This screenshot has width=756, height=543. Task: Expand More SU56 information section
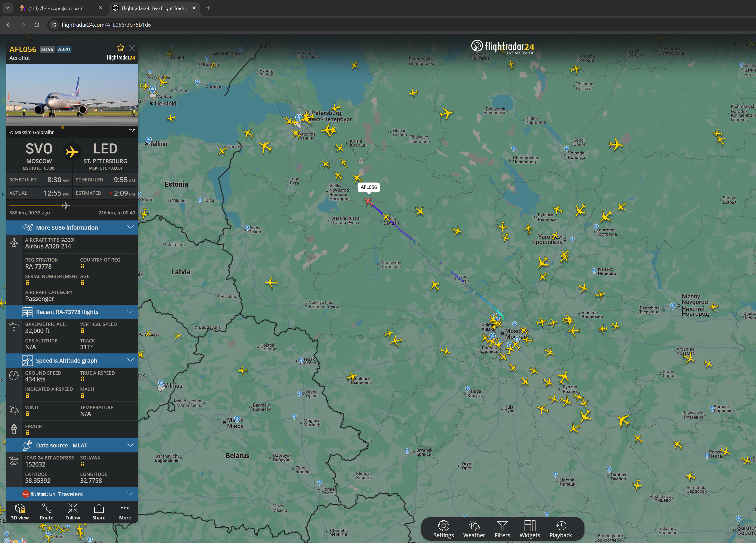(72, 227)
